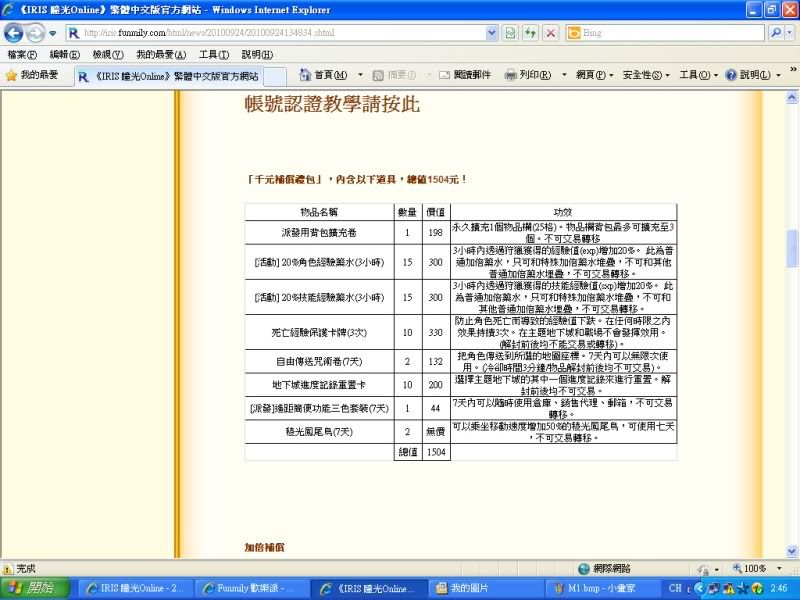This screenshot has width=800, height=600.
Task: Click the Refresh page icon
Action: pos(530,32)
